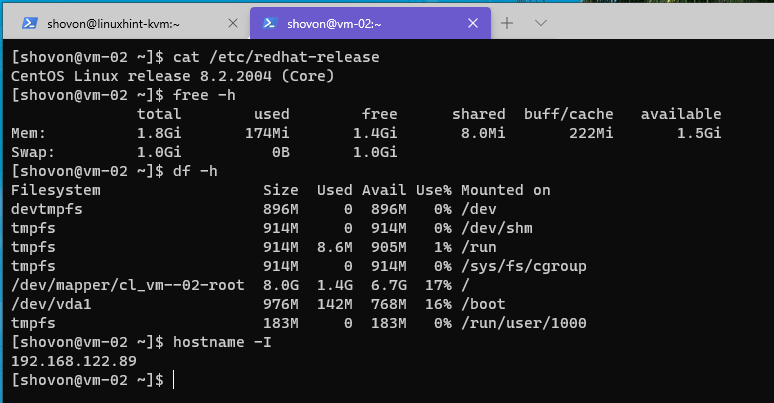Click the 'hostname -I' command text
The width and height of the screenshot is (774, 403).
pyautogui.click(x=222, y=342)
